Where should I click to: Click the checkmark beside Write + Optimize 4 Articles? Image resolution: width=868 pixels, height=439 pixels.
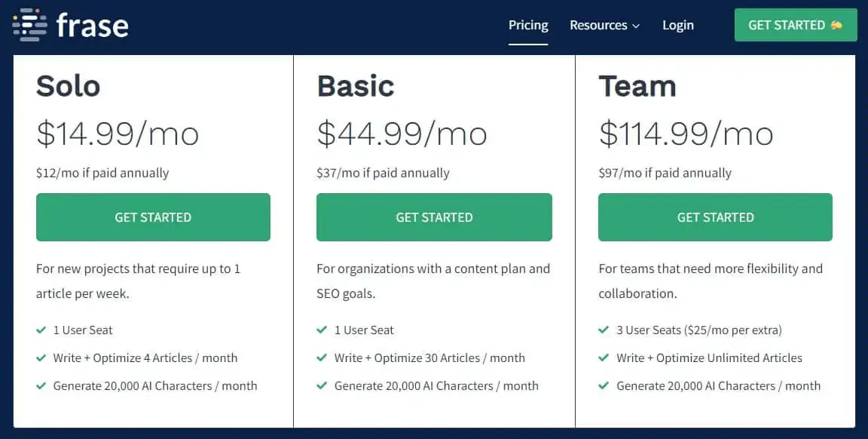click(x=41, y=358)
